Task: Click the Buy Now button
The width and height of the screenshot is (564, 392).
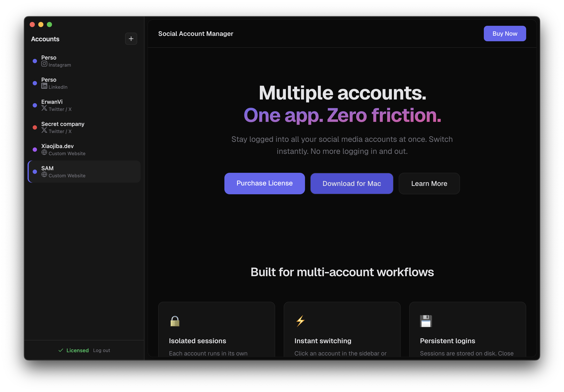Action: tap(504, 33)
